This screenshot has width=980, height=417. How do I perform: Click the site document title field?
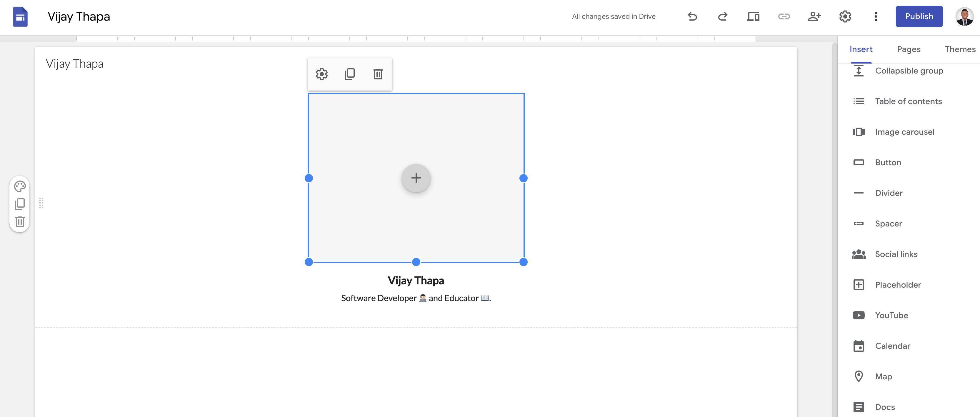point(79,16)
